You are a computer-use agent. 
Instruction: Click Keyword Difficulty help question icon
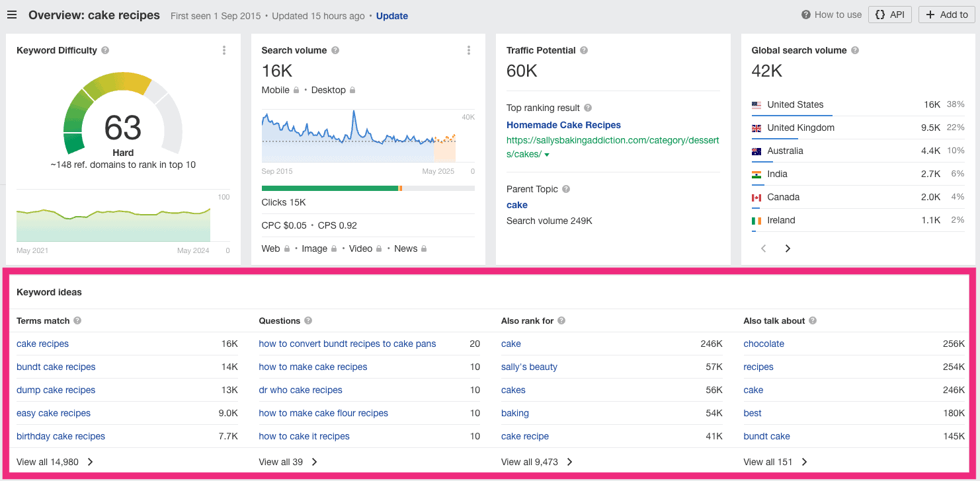tap(105, 50)
